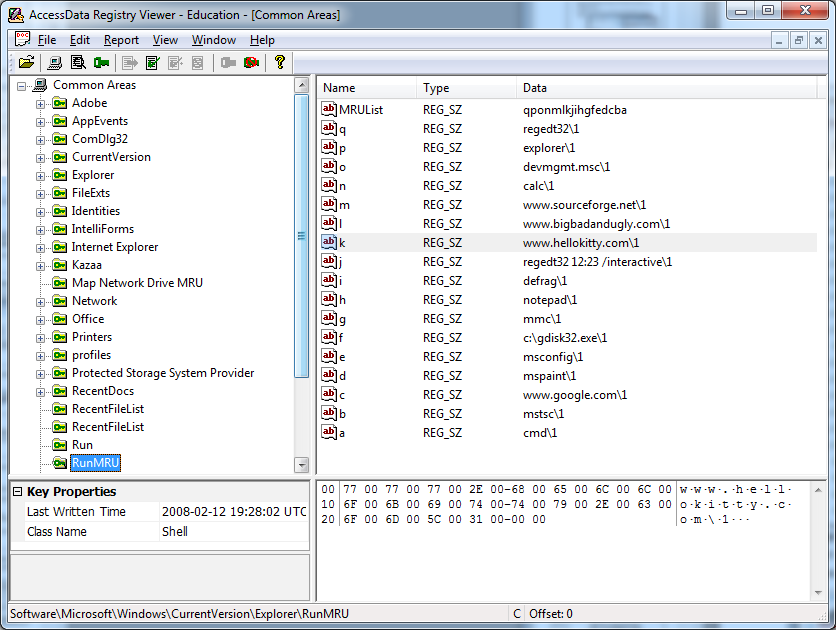Screen dimensions: 836x630
Task: Expand the AppEvents key
Action: [x=41, y=122]
